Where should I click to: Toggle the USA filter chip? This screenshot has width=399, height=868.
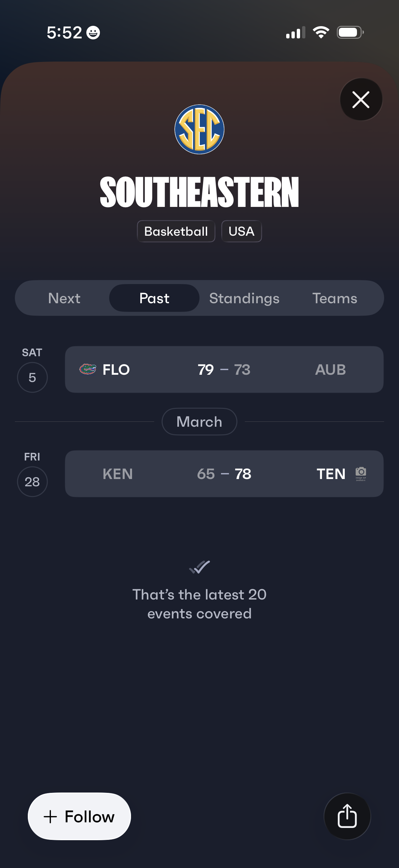pyautogui.click(x=242, y=231)
